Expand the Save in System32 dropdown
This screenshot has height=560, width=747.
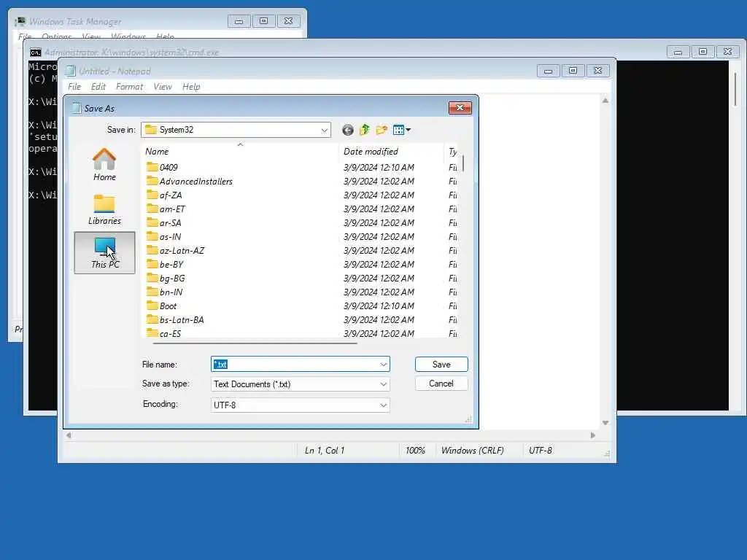324,130
